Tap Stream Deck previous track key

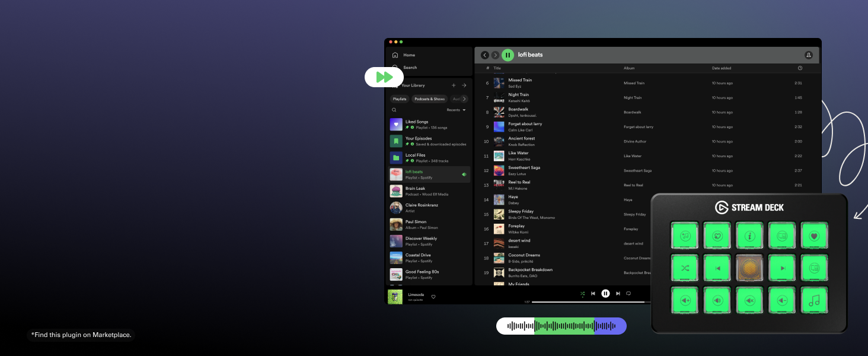pos(717,268)
